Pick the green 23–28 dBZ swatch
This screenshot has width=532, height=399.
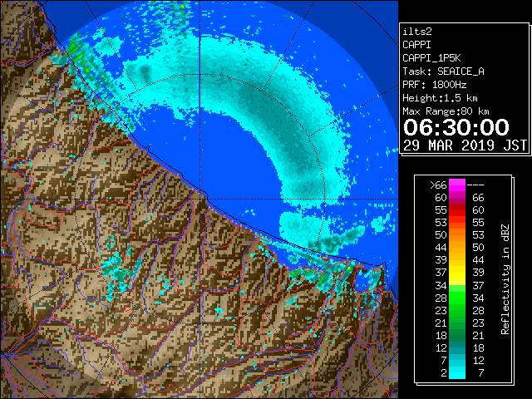pyautogui.click(x=457, y=310)
